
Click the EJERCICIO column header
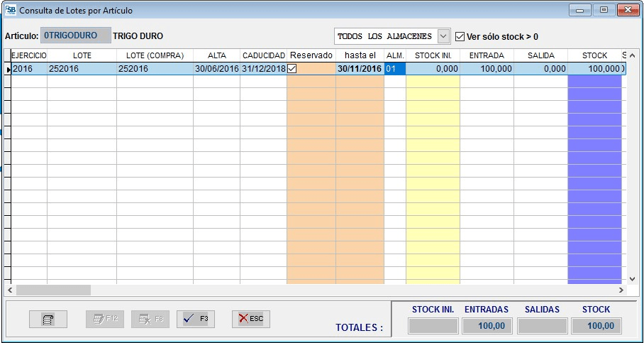point(28,55)
